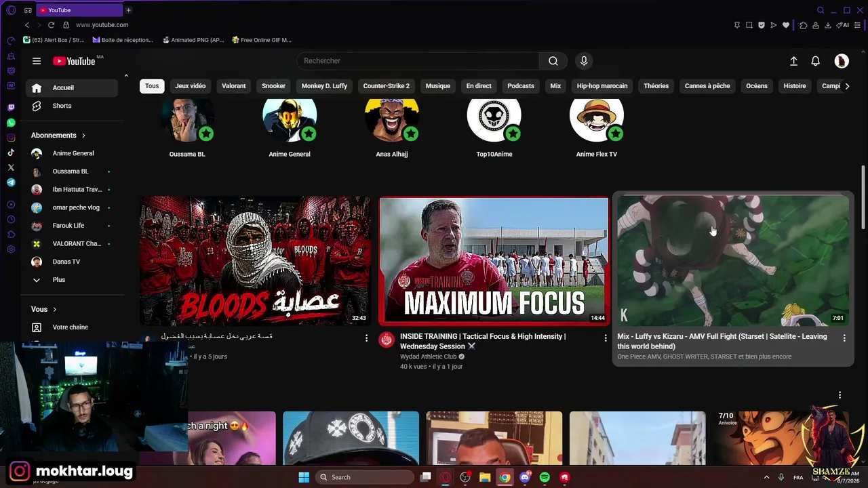Select the Monkey D. Luffy filter chip
This screenshot has width=868, height=488.
pos(324,86)
